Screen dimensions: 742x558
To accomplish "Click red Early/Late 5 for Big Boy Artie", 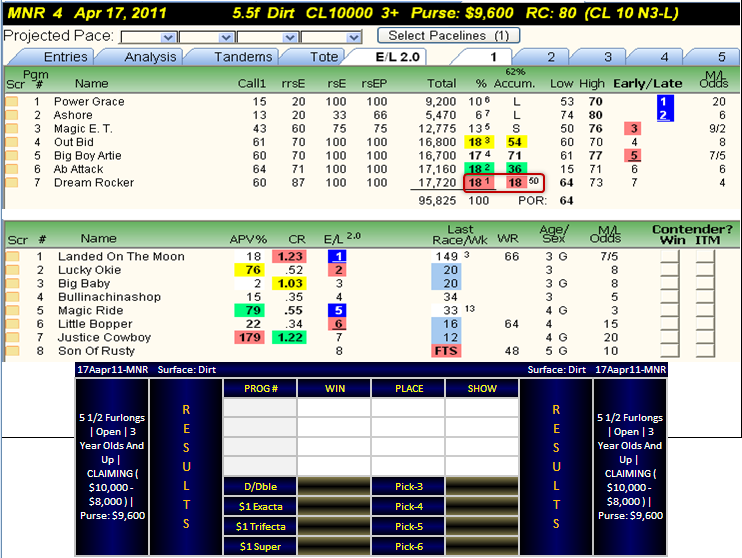I will [634, 156].
